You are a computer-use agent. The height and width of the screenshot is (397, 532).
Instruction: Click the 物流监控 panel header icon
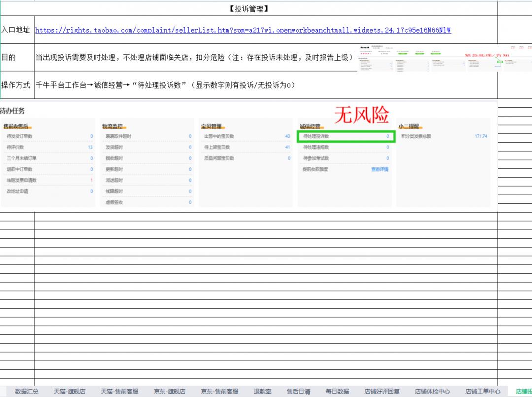tap(114, 125)
